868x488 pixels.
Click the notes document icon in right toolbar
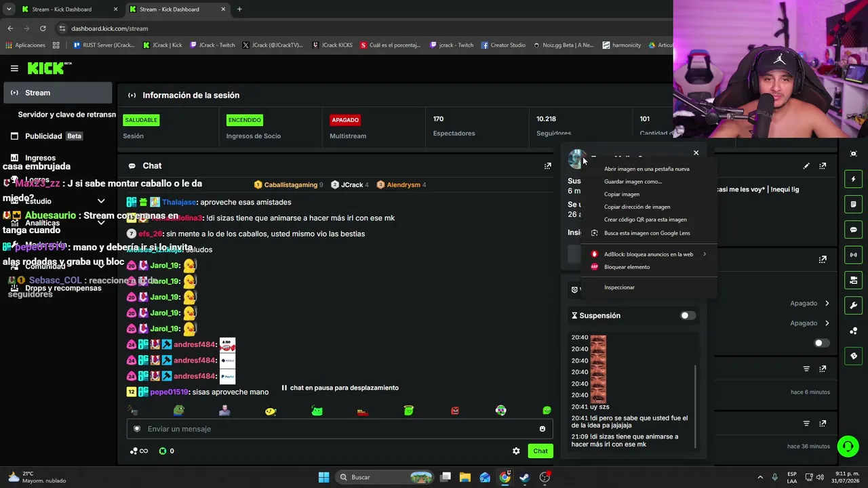click(854, 204)
